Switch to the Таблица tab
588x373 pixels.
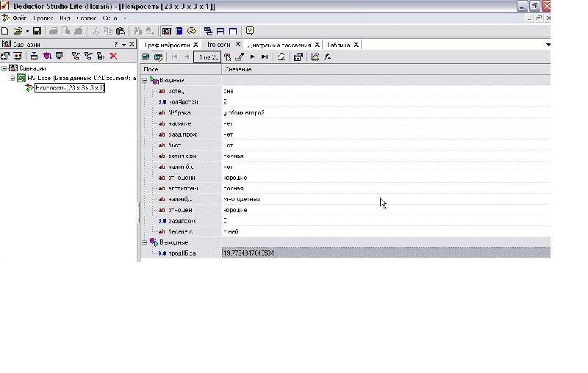click(339, 45)
